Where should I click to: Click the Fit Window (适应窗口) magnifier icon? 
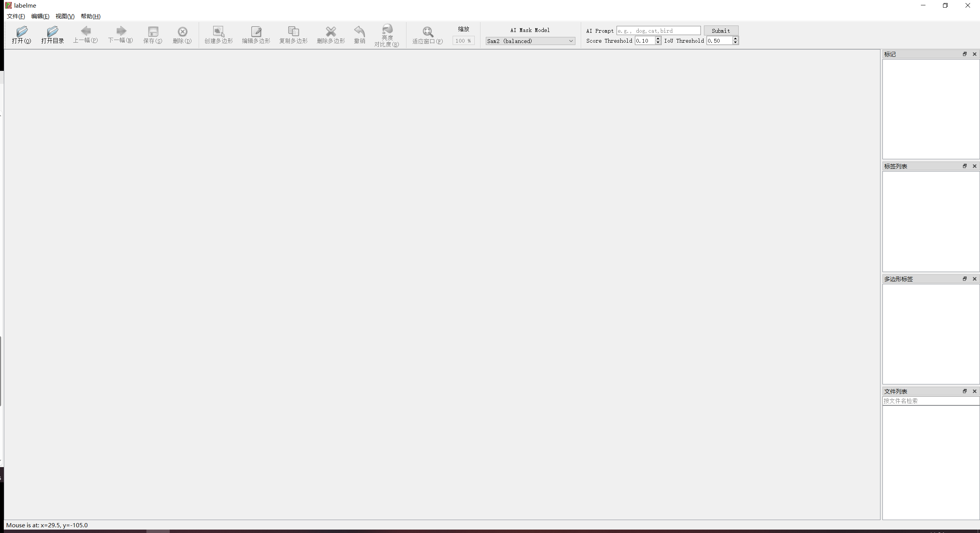click(x=427, y=32)
